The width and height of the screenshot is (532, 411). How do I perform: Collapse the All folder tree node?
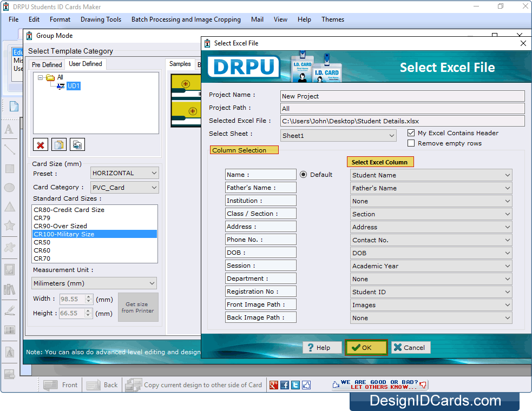(40, 77)
